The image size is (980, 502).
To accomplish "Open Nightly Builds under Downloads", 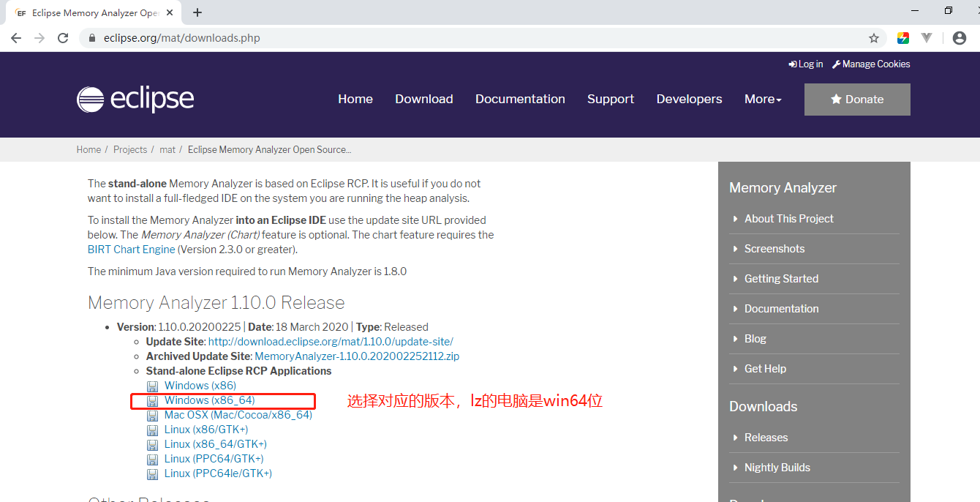I will click(777, 468).
